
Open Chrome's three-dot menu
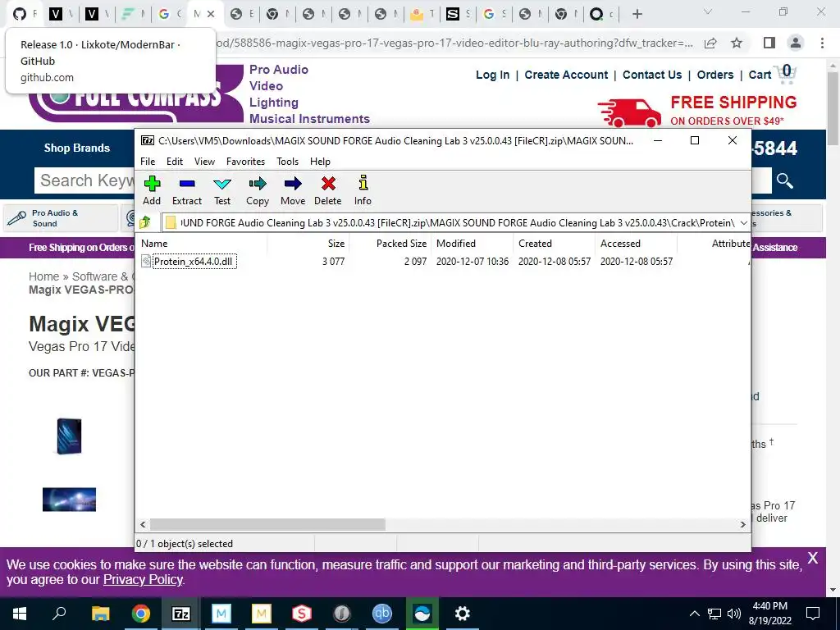point(822,43)
